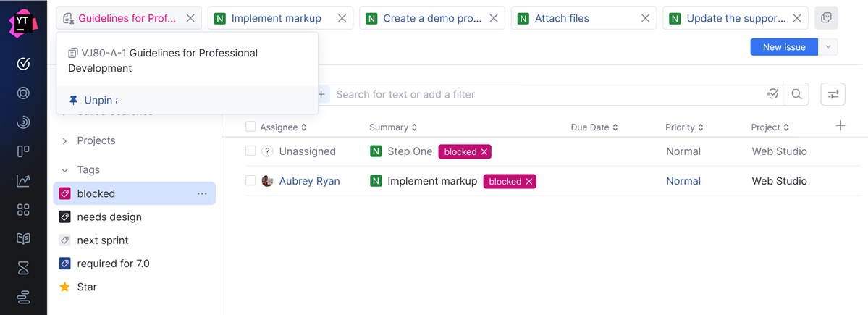The image size is (868, 315).
Task: Open the Helpdesk lifebuoy sidebar icon
Action: click(x=23, y=93)
